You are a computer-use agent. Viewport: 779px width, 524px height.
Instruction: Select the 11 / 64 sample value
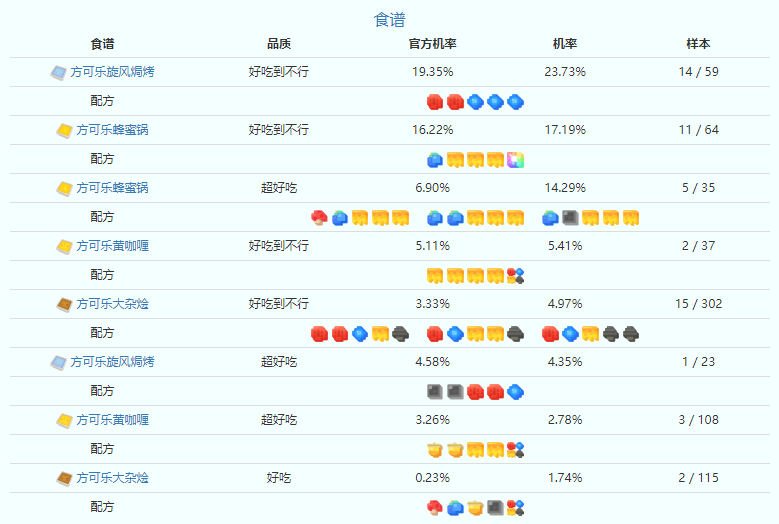(x=698, y=130)
